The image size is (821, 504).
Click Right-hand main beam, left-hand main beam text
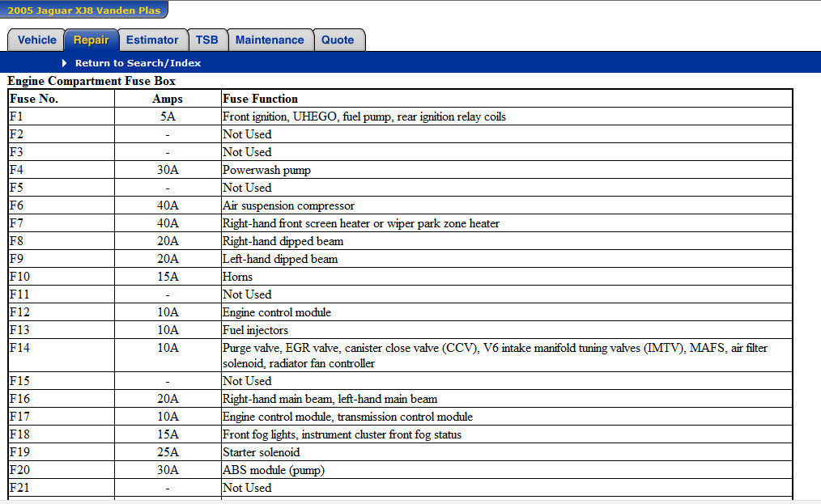pyautogui.click(x=330, y=399)
